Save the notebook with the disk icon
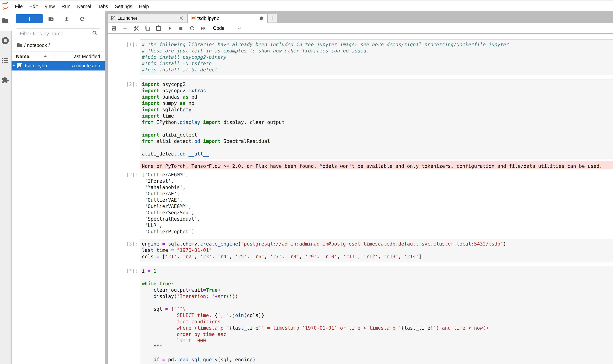Viewport: 613px width, 364px height. 114,28
